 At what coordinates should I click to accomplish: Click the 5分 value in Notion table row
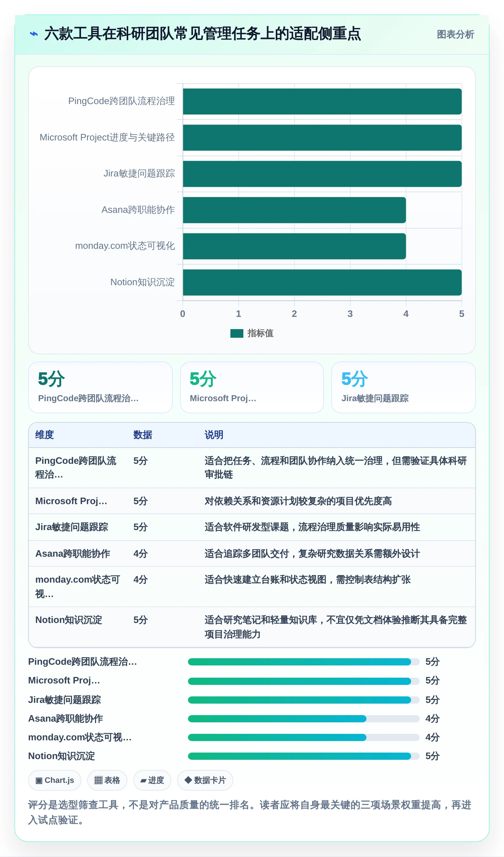pyautogui.click(x=141, y=620)
